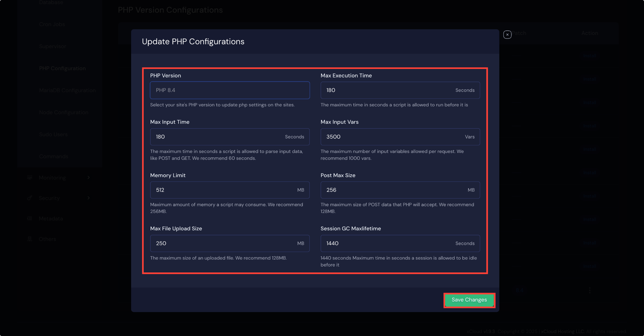This screenshot has width=644, height=336.
Task: Close the Update PHP Configurations modal
Action: coord(507,35)
